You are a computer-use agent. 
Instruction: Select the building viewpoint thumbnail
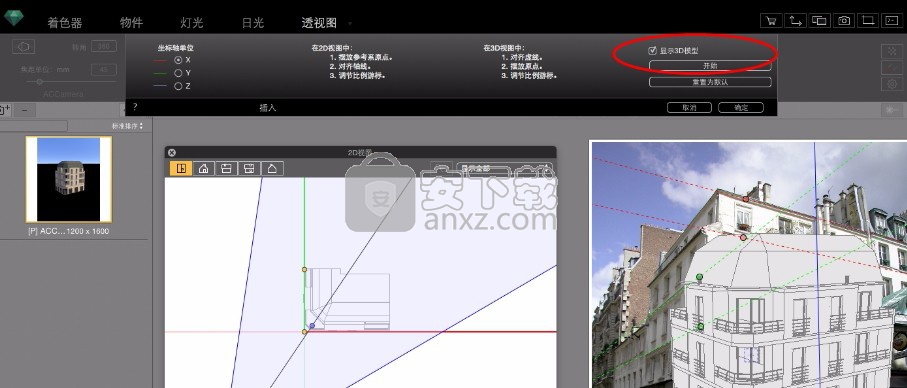(x=69, y=180)
